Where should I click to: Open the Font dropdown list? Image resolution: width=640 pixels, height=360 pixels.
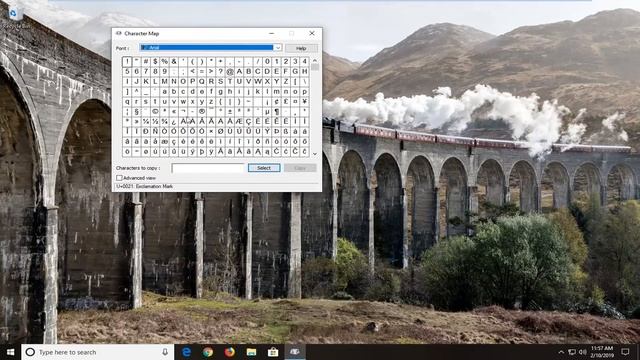coord(278,48)
